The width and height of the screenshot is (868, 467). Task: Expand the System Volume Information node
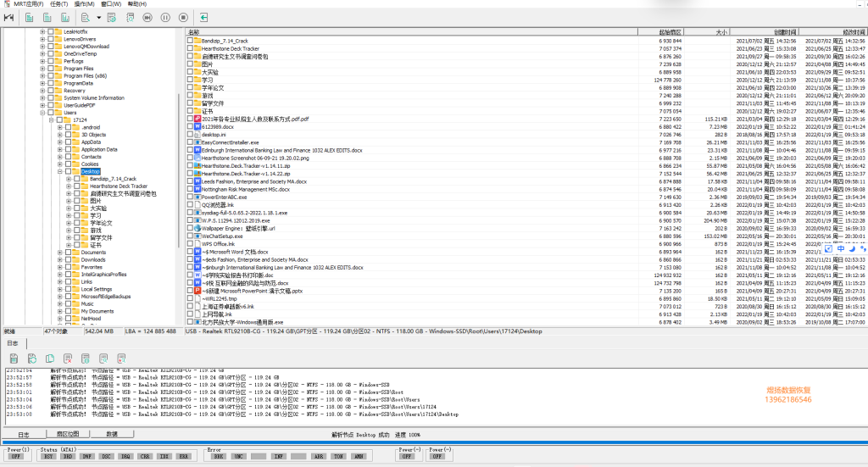(x=42, y=98)
